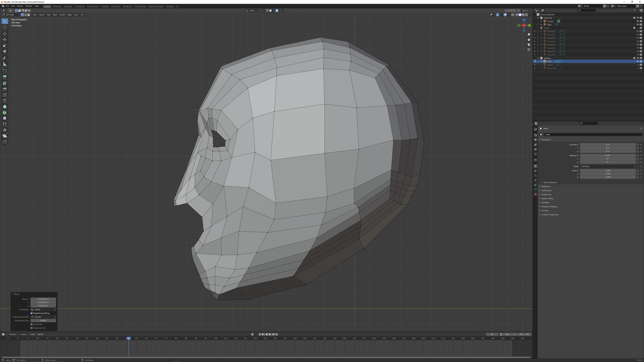Screen dimensions: 644x362
Task: Hide the Light object in outliner
Action: [x=637, y=24]
